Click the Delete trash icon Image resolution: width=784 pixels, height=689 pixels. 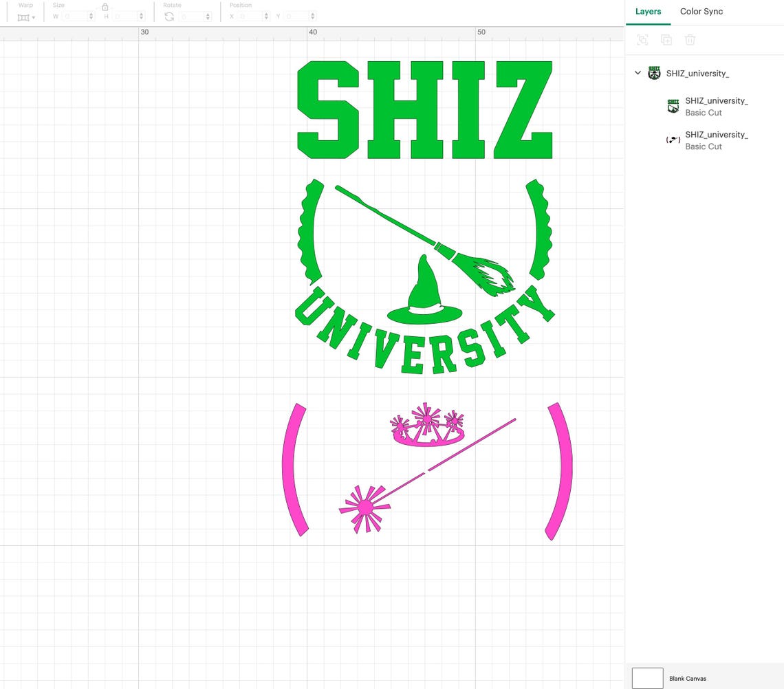690,40
